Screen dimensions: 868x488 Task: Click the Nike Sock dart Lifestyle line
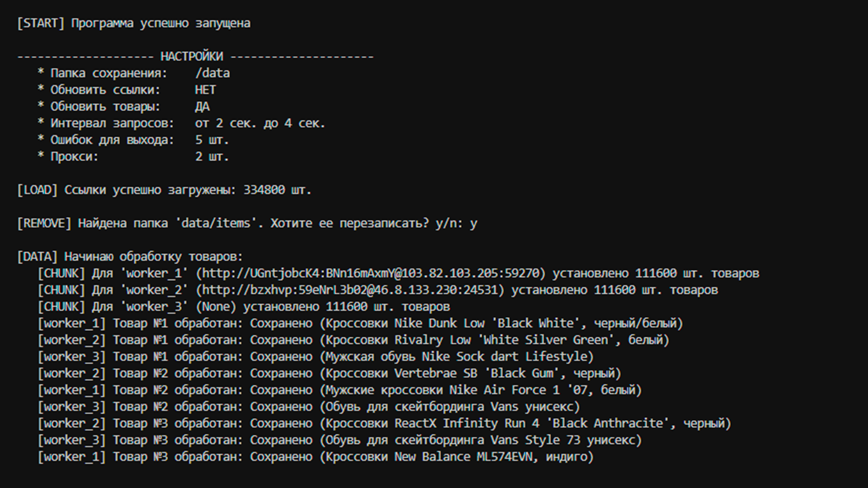click(315, 357)
